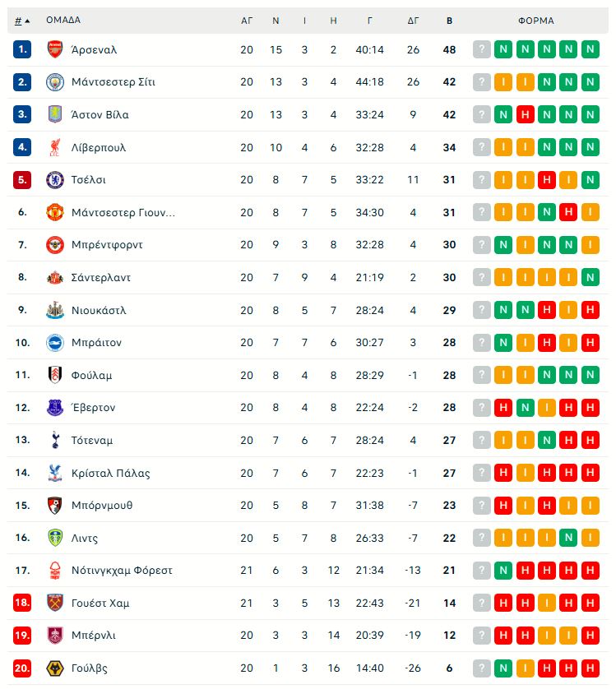Sort standings by the B points column
Screen dimensions: 616x689
click(x=449, y=21)
